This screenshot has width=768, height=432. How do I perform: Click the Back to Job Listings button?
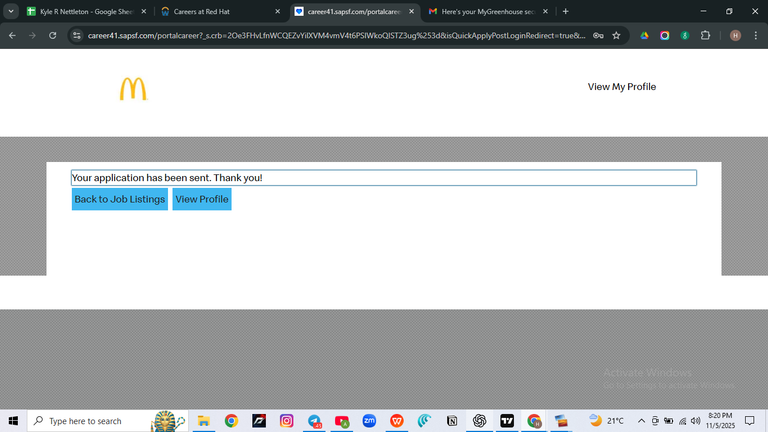click(120, 199)
